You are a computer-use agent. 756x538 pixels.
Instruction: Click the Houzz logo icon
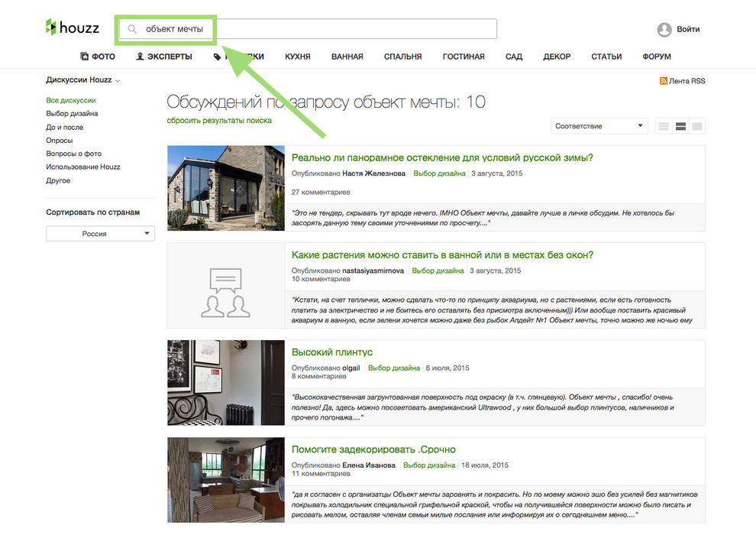(52, 28)
